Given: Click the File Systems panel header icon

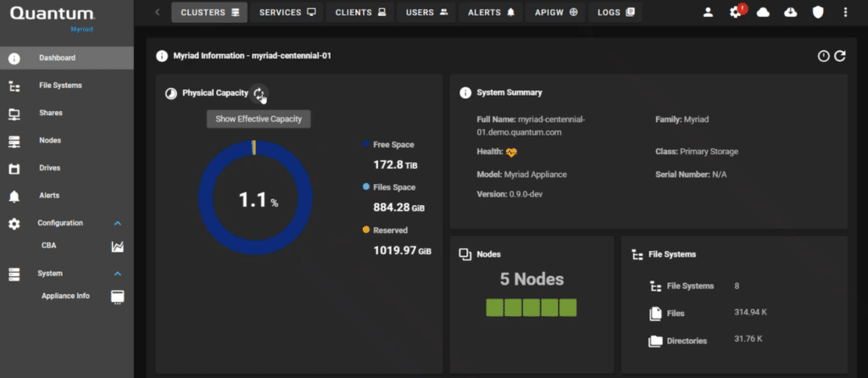Looking at the screenshot, I should tap(637, 254).
